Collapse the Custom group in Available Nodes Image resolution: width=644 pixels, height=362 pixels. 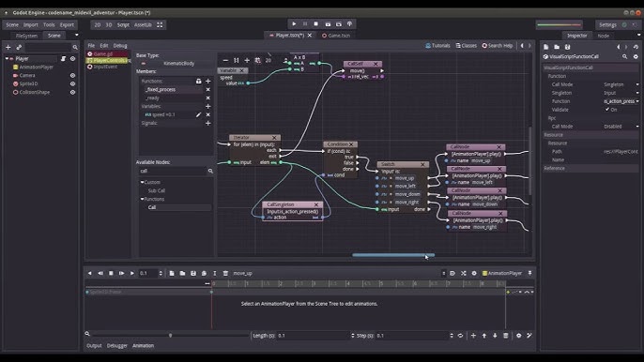(142, 182)
